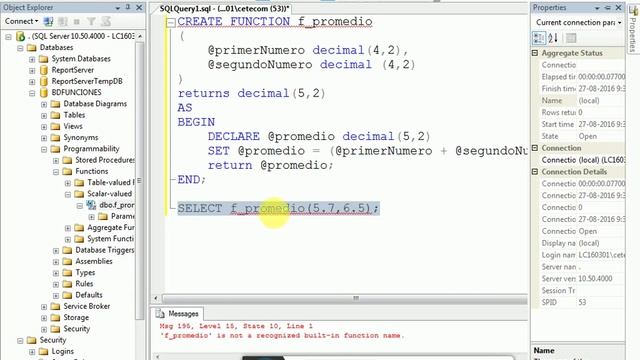Screen dimensions: 640x360
Task: Toggle auto-hide pin on Object Explorer
Action: pos(128,7)
